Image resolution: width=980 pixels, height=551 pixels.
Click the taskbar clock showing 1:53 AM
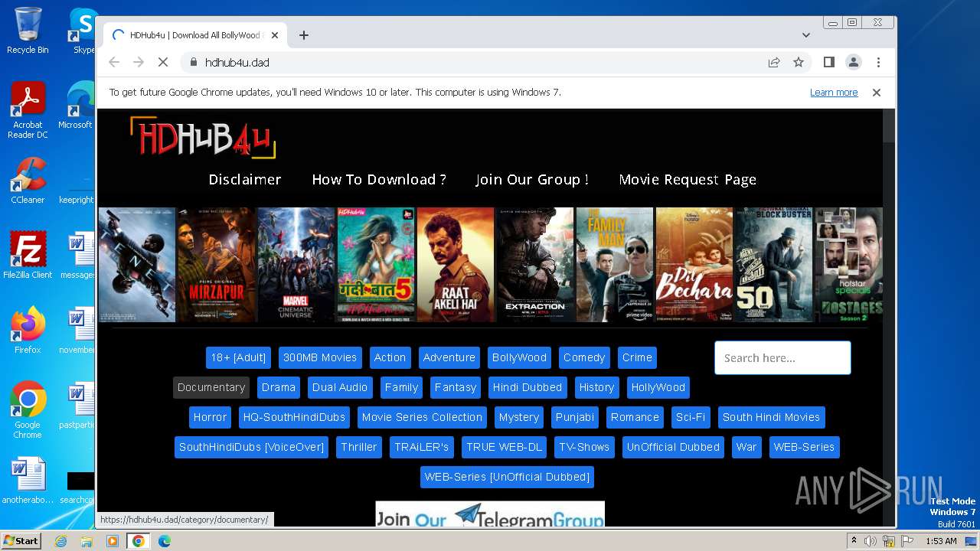tap(941, 541)
